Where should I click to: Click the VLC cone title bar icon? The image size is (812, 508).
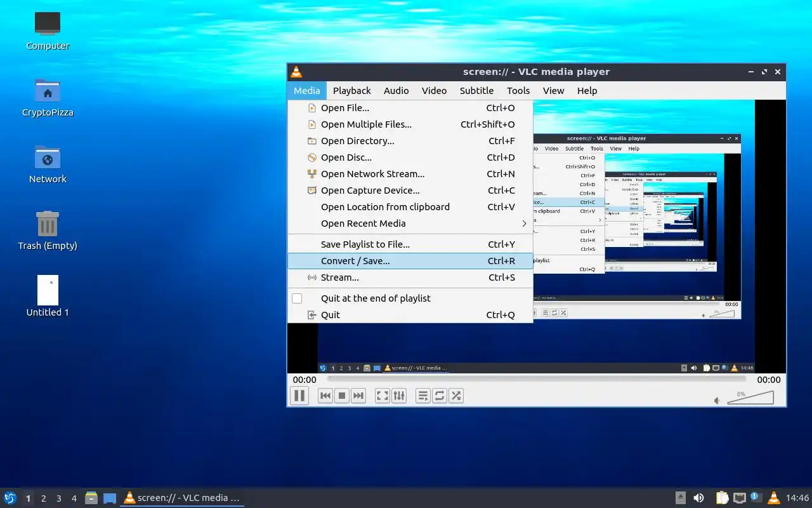point(296,72)
